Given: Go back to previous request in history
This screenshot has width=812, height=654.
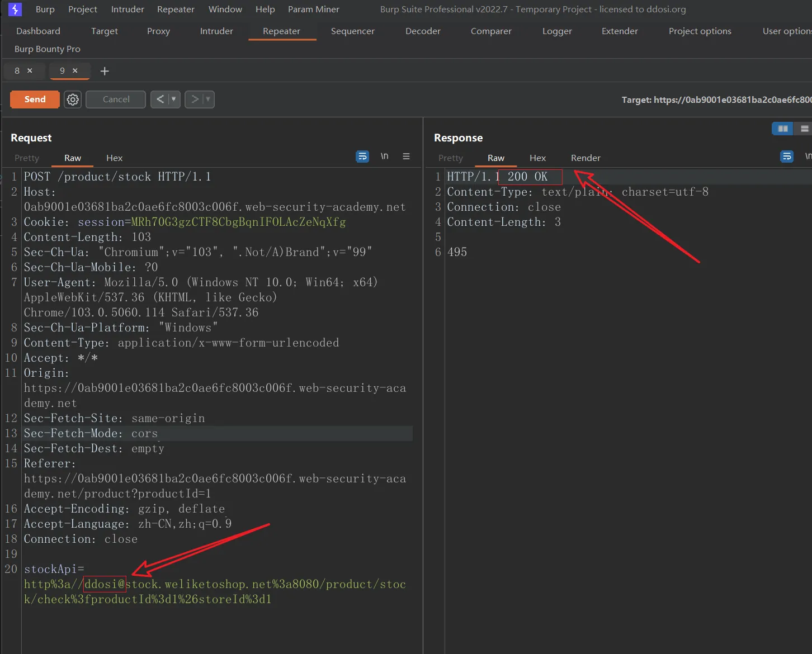Looking at the screenshot, I should (160, 99).
